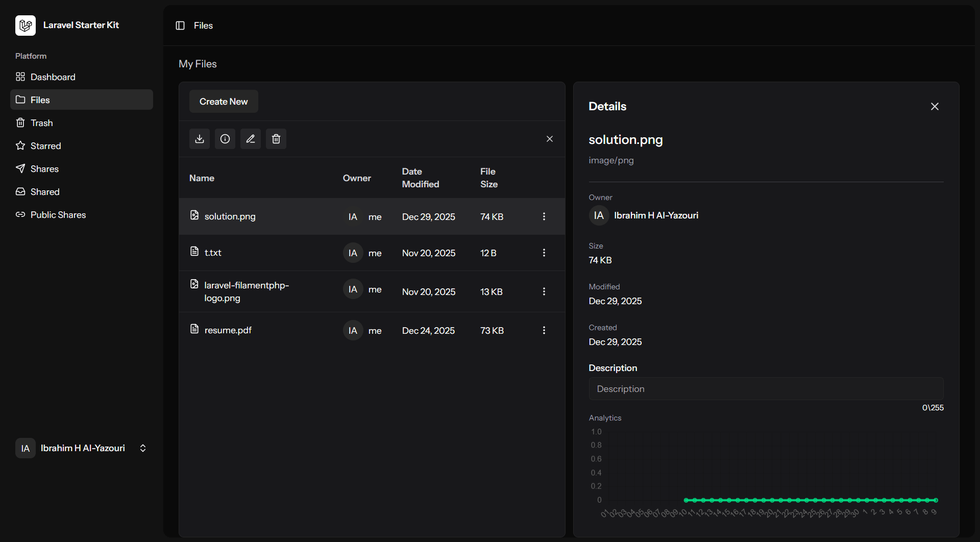Focus the Description input field
This screenshot has width=980, height=542.
(x=766, y=389)
